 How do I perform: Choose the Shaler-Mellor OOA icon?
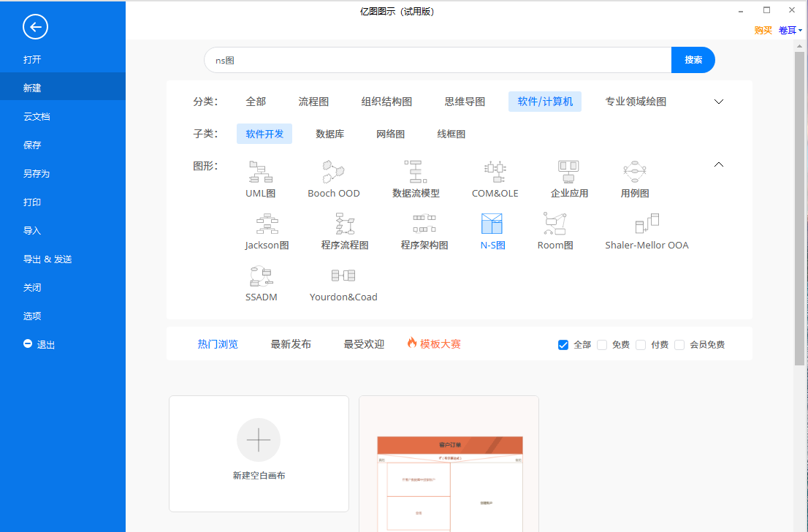click(647, 224)
